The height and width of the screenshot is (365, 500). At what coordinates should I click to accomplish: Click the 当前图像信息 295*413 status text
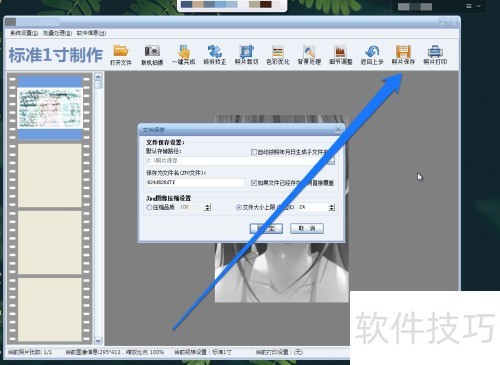pos(115,352)
